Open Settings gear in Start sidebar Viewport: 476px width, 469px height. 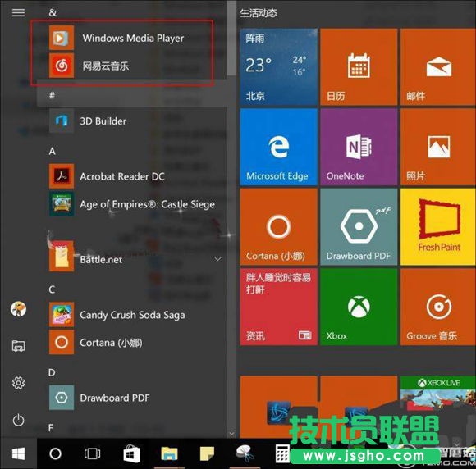click(x=18, y=383)
